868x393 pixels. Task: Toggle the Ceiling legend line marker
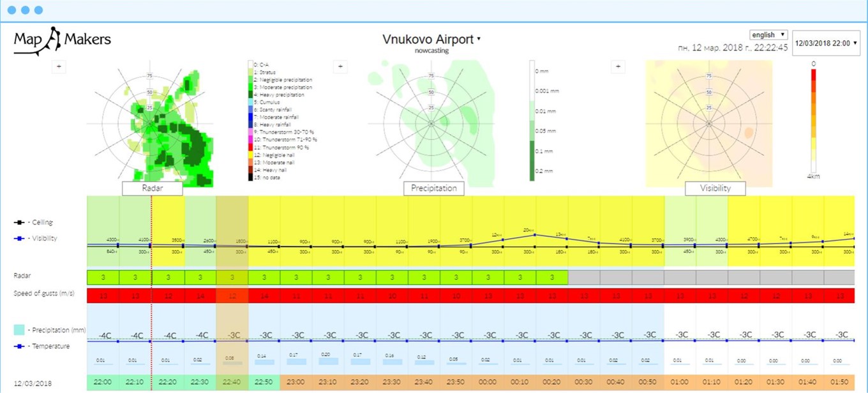20,222
